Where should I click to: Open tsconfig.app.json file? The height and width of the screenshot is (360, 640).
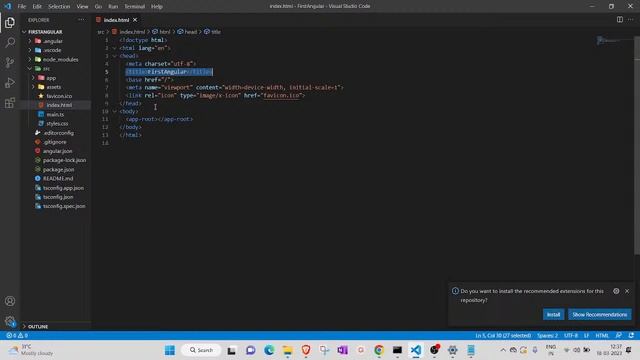coord(63,188)
